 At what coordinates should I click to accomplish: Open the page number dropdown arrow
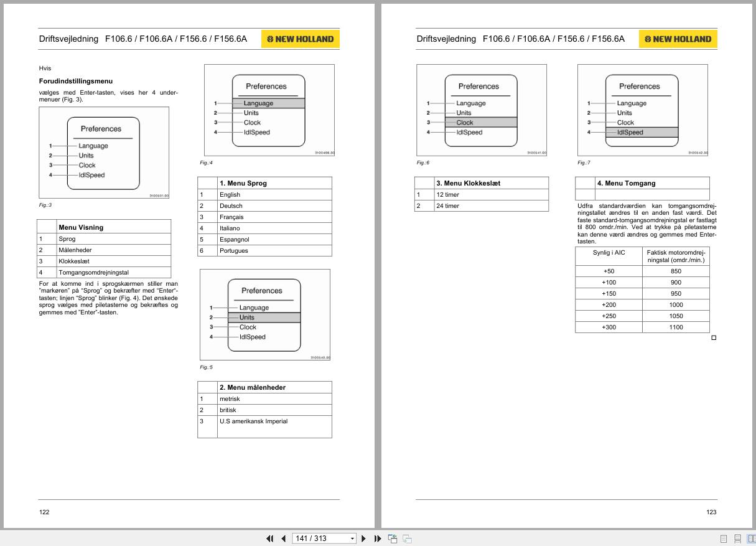tap(352, 539)
